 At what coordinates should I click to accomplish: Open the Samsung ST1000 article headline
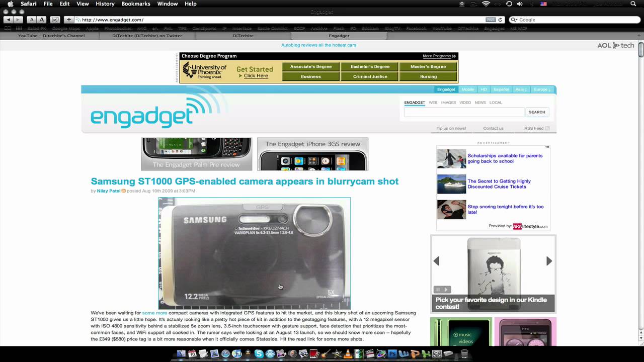pyautogui.click(x=245, y=182)
